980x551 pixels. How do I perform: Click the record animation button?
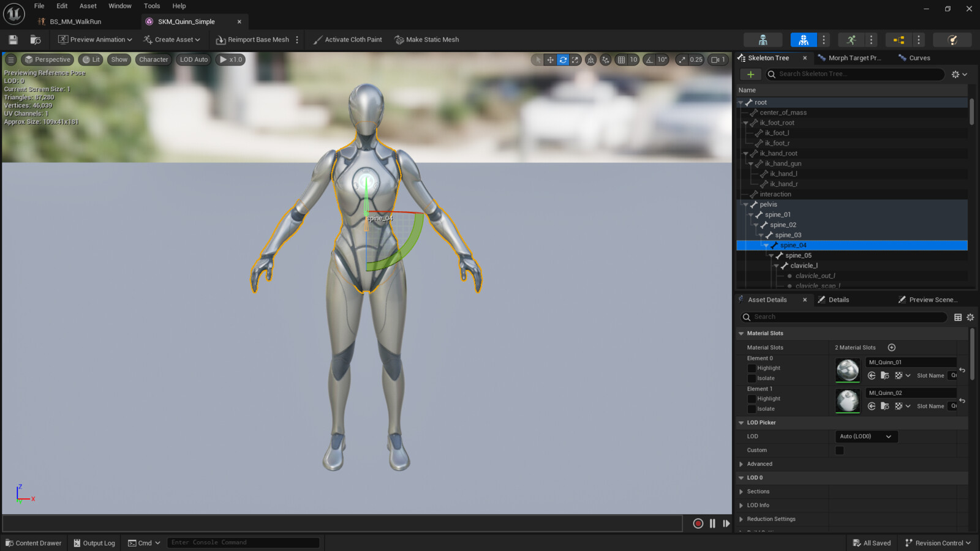tap(698, 523)
